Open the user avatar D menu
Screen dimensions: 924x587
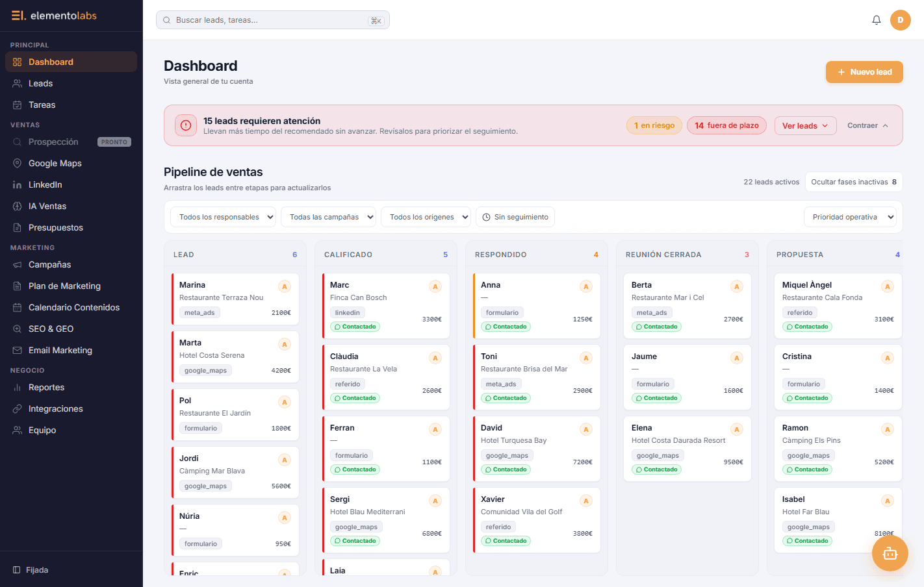pos(901,20)
